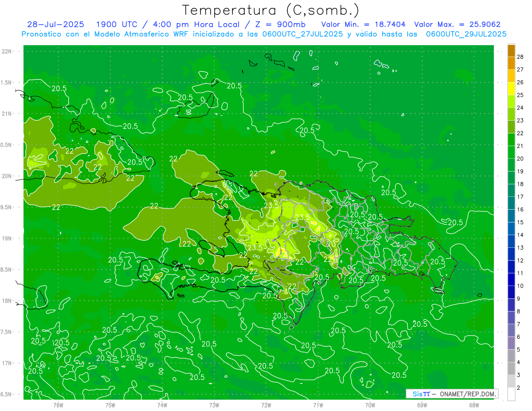The width and height of the screenshot is (532, 411).
Task: Click the '72W' longitude axis label
Action: 266,405
